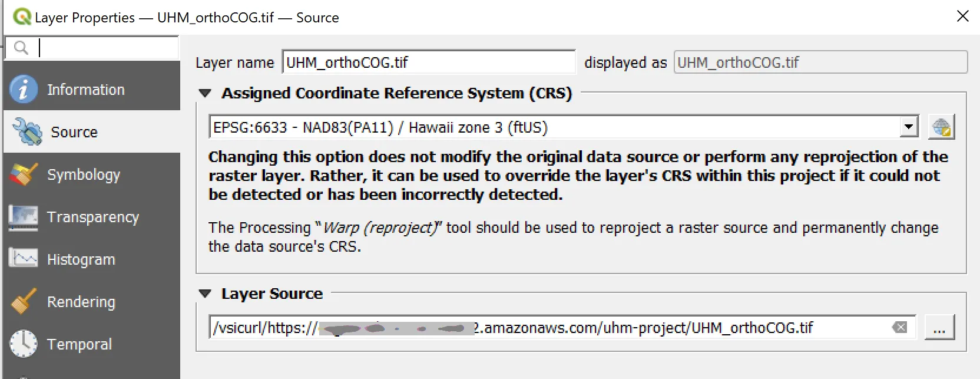Click the Rendering brush icon

pos(24,301)
